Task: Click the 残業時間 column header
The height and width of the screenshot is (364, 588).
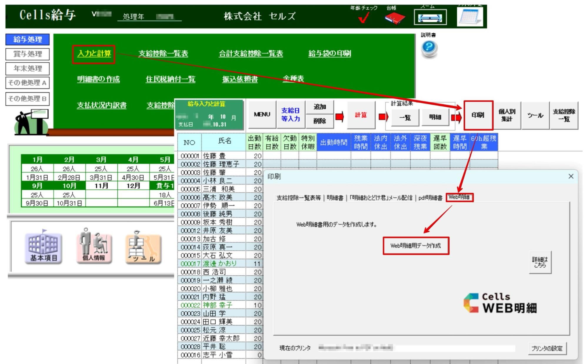Action: [x=361, y=143]
